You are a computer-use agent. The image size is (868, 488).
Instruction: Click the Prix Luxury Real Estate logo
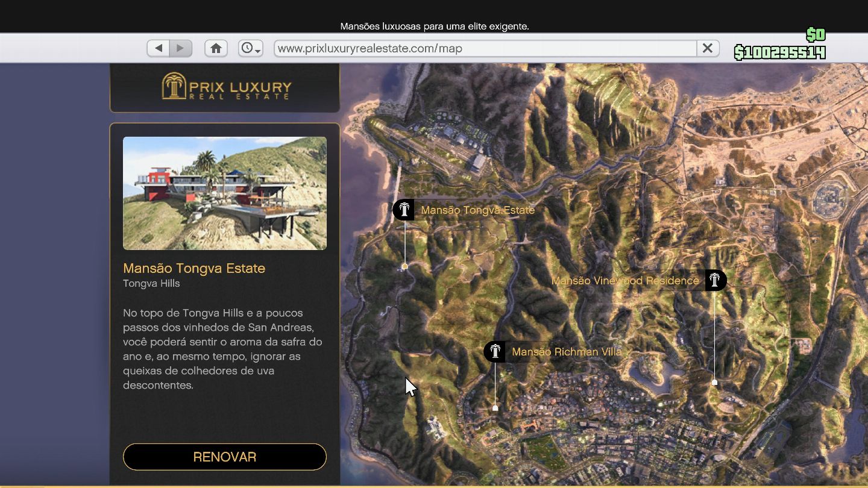226,86
